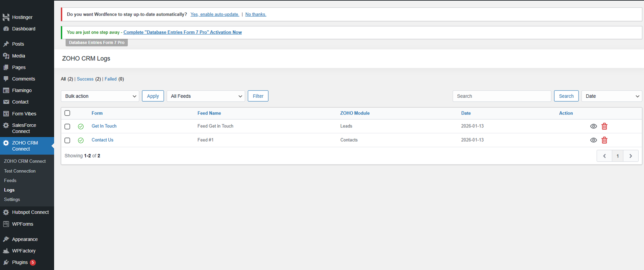The width and height of the screenshot is (644, 270).
Task: Click Yes, enable auto-update link
Action: click(215, 14)
